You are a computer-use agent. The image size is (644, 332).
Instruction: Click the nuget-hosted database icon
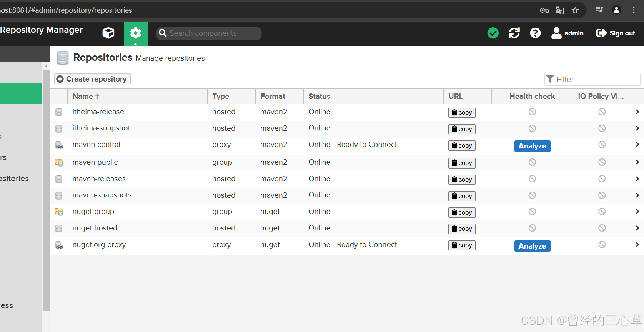click(59, 229)
